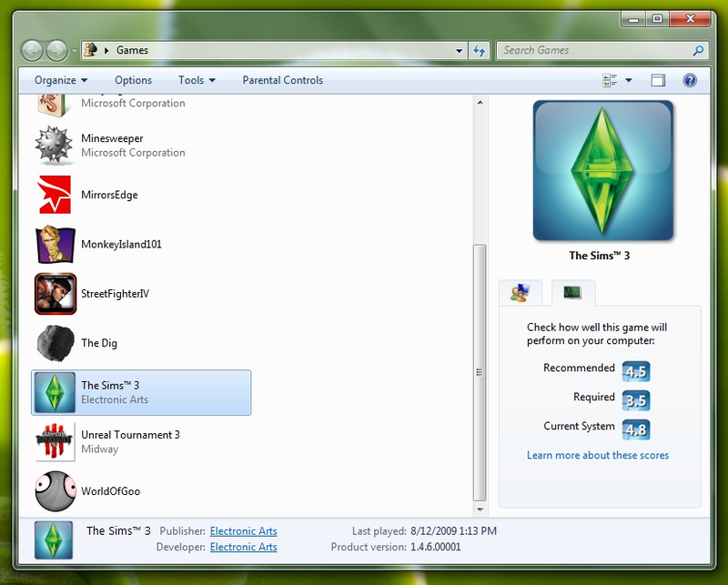Select the WorldOfGoo entry
Screen dimensions: 728x585
coord(141,491)
